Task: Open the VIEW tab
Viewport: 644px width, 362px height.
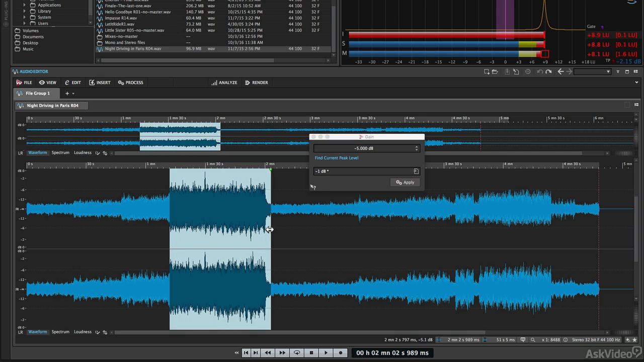Action: coord(48,82)
